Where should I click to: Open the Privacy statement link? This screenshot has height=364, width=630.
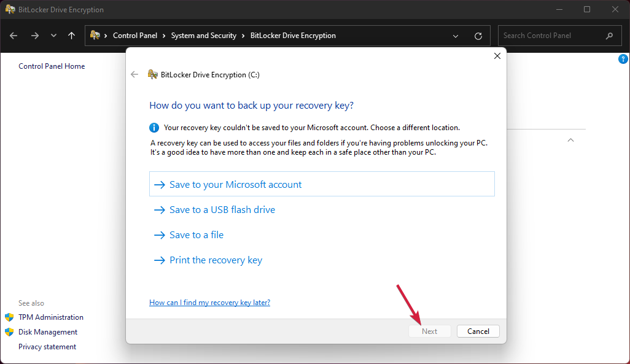click(47, 346)
